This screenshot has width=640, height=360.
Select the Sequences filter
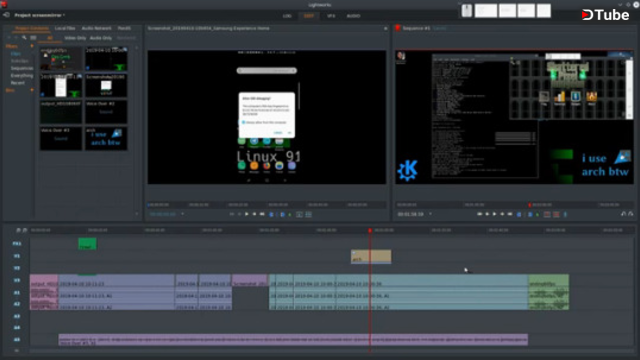click(x=22, y=68)
